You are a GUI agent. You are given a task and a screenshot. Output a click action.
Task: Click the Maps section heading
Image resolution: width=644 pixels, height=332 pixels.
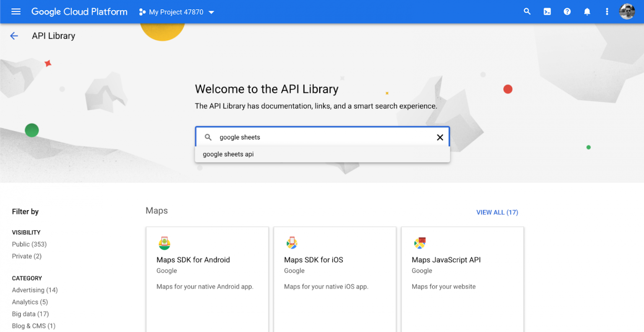point(157,211)
